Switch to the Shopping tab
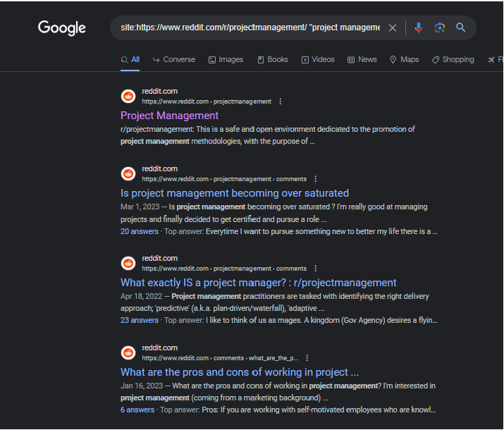Viewport: 504px width, 430px height. (453, 60)
